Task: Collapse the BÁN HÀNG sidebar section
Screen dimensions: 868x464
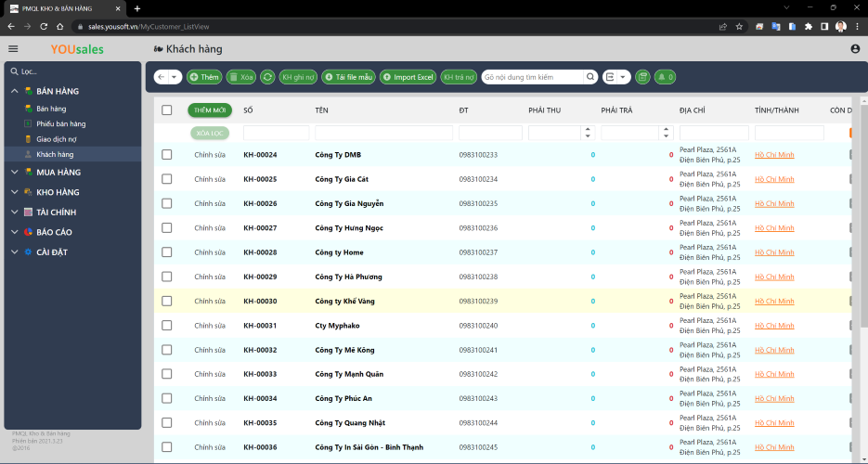Action: [x=15, y=91]
